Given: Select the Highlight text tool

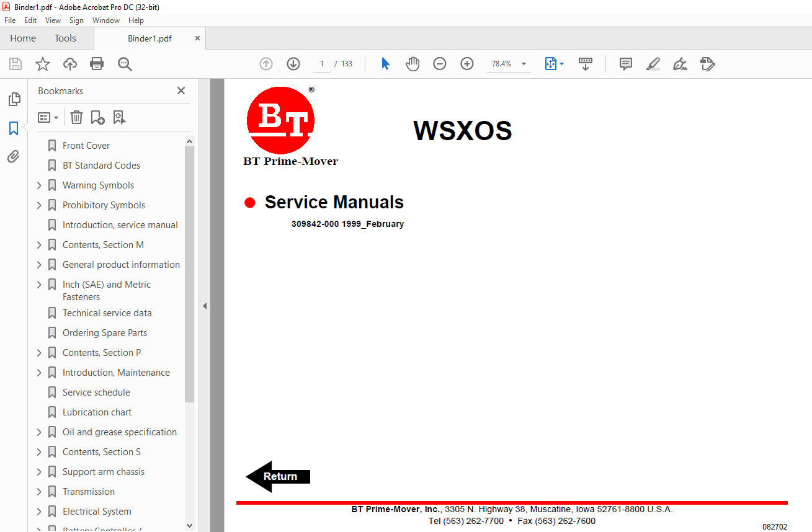Looking at the screenshot, I should tap(653, 64).
